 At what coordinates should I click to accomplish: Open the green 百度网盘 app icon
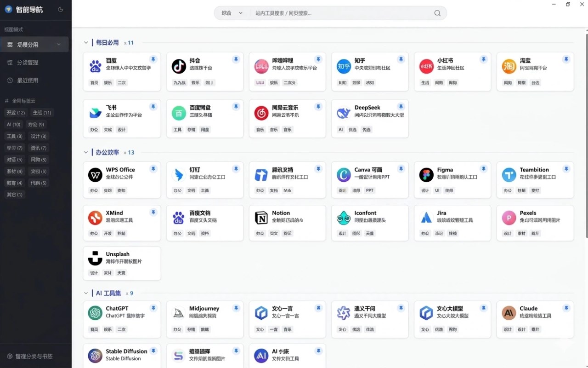(179, 113)
